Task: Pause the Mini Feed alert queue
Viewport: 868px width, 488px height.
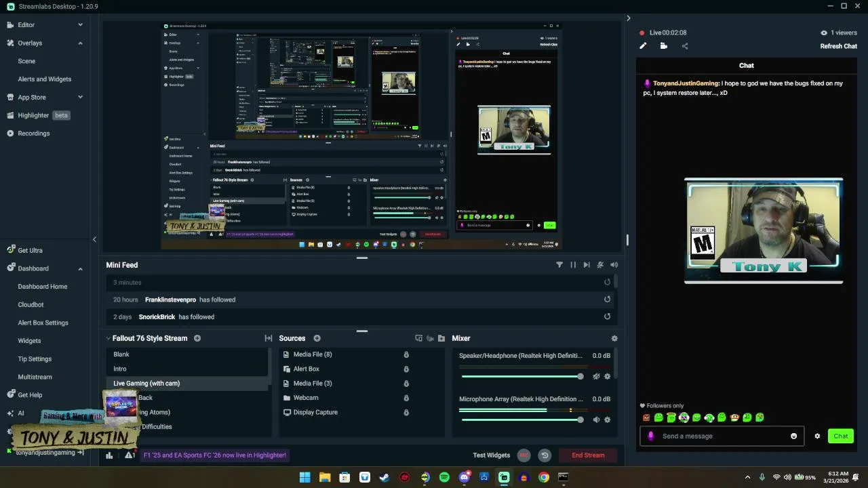Action: pyautogui.click(x=573, y=265)
